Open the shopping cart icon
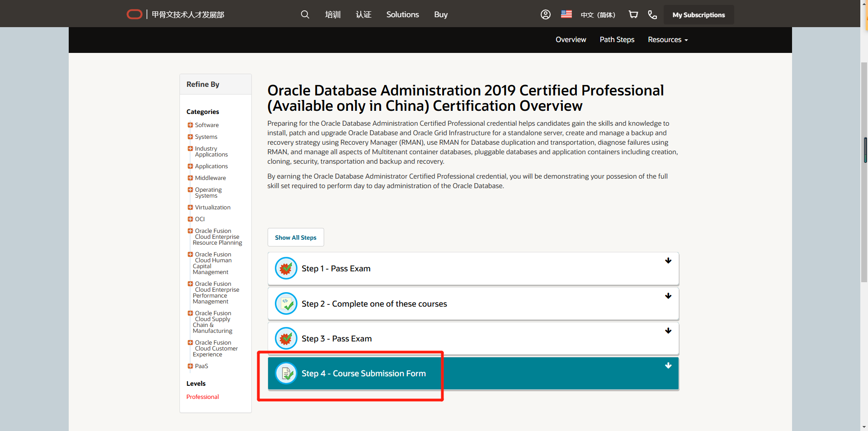The width and height of the screenshot is (868, 431). pyautogui.click(x=633, y=14)
